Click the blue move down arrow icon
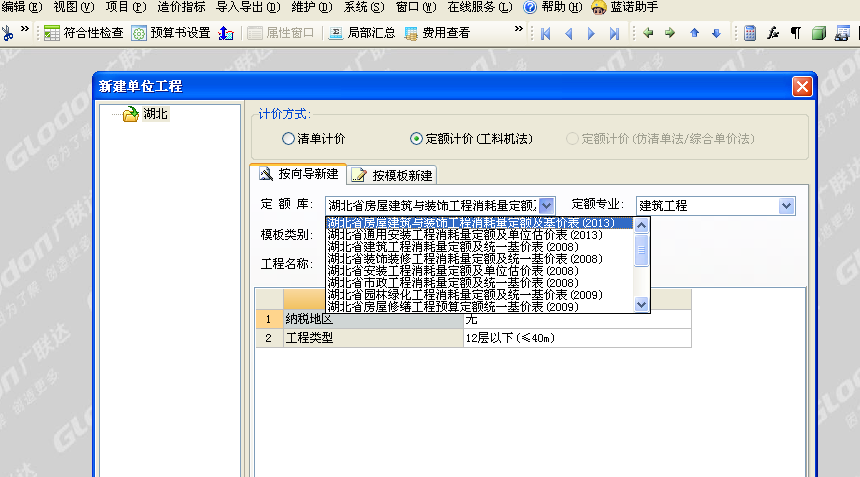The width and height of the screenshot is (860, 477). click(x=716, y=33)
